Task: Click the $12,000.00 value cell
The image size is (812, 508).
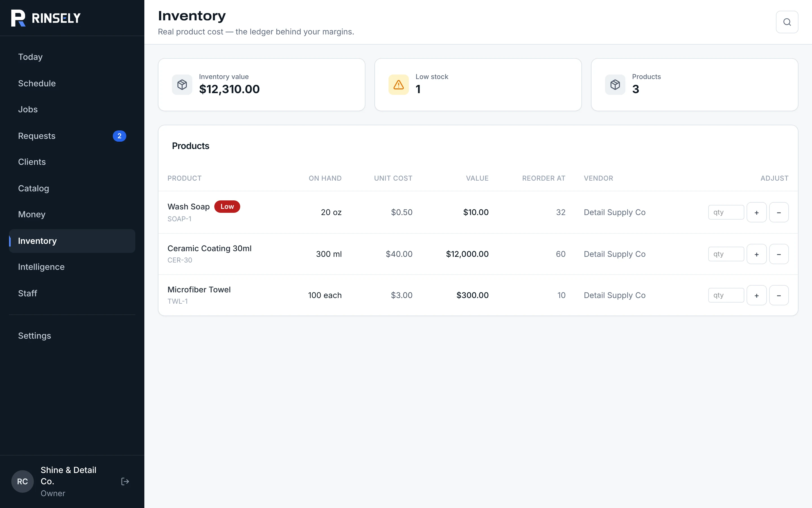Action: (x=467, y=254)
